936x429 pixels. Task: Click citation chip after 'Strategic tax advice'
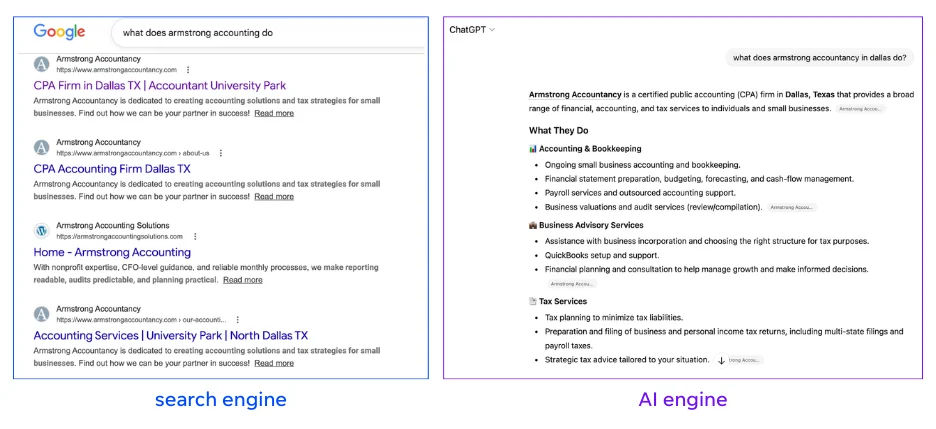click(x=746, y=360)
